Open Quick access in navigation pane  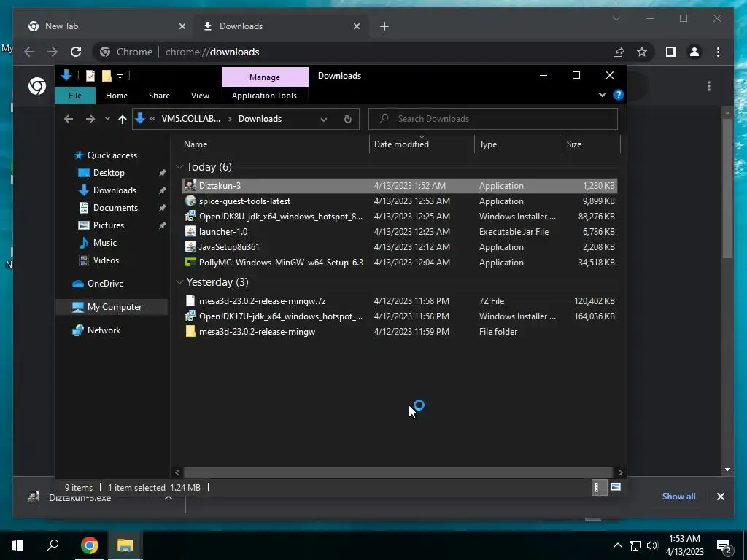(x=112, y=155)
